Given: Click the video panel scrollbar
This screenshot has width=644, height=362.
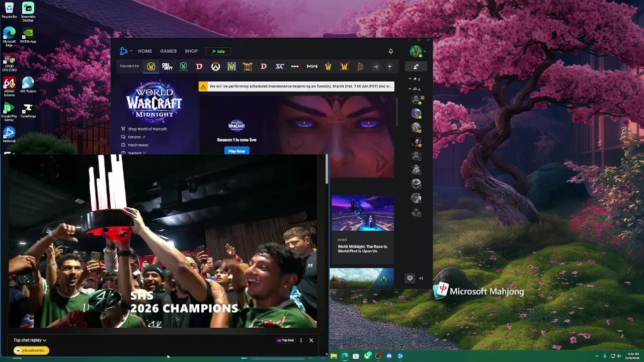Looking at the screenshot, I should (327, 169).
